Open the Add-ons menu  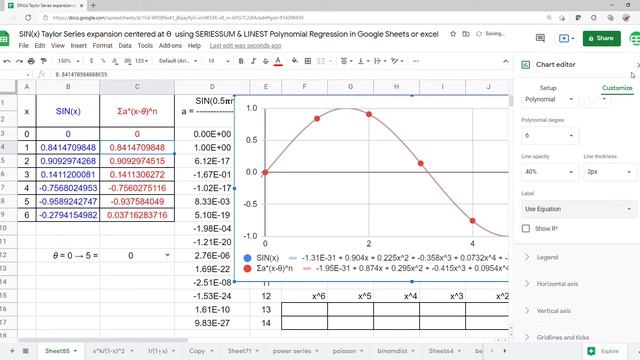coord(170,45)
